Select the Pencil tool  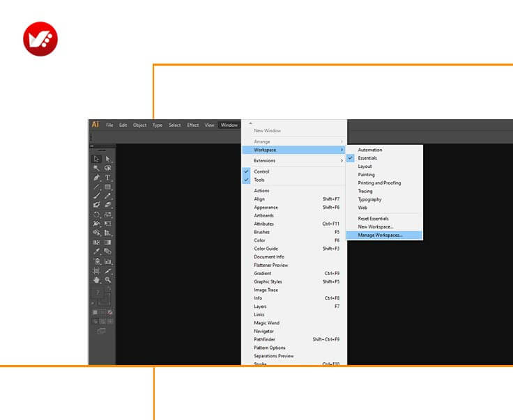pyautogui.click(x=107, y=196)
